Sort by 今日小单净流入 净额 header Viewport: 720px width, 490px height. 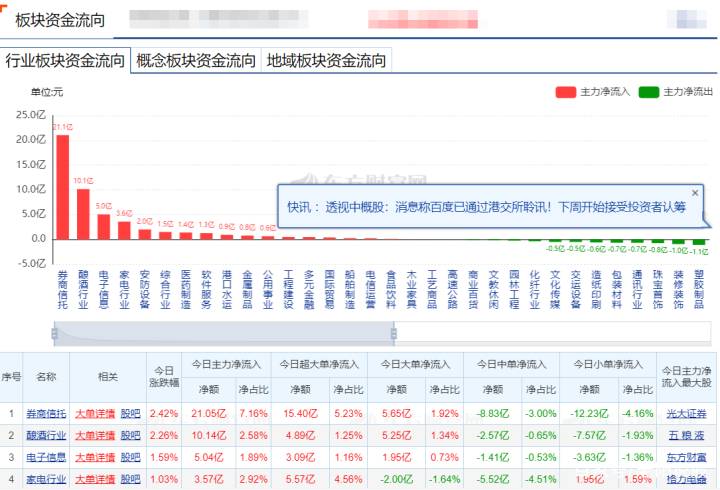589,390
